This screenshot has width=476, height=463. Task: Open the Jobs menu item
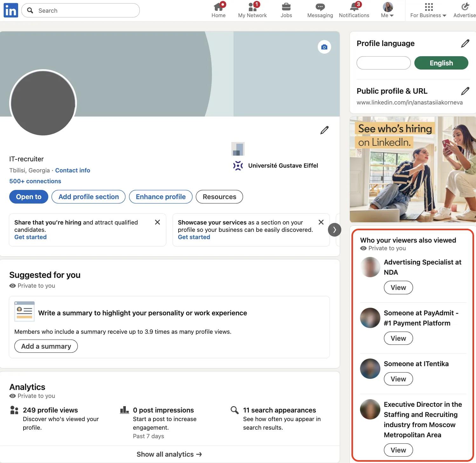pyautogui.click(x=286, y=7)
